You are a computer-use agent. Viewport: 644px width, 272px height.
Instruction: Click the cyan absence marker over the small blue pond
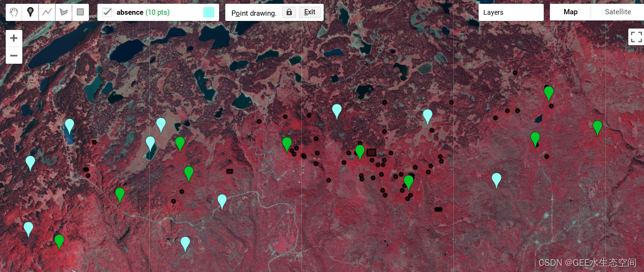pyautogui.click(x=69, y=126)
